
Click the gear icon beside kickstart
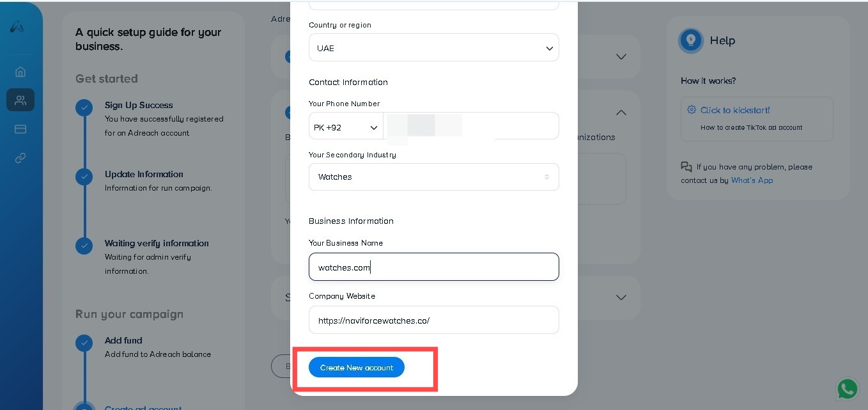(x=692, y=109)
